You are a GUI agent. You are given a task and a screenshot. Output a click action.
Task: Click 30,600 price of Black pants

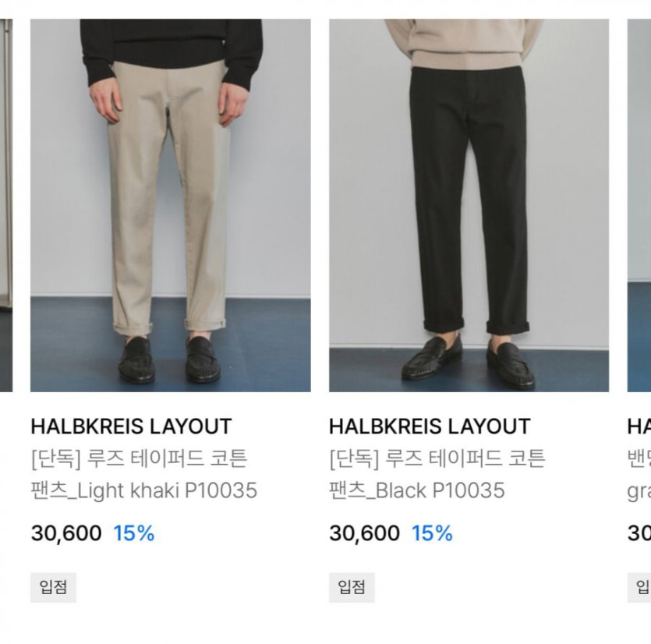tap(365, 533)
